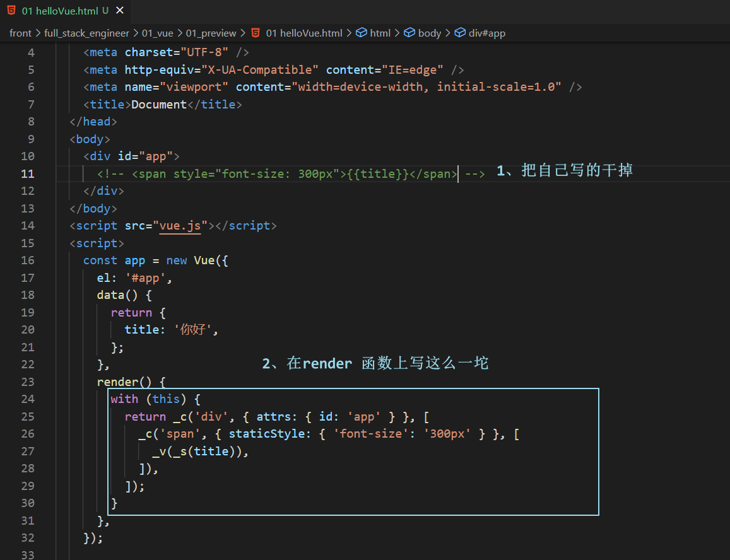Click the HTML5 file icon in the tab
This screenshot has width=730, height=560.
coord(11,10)
